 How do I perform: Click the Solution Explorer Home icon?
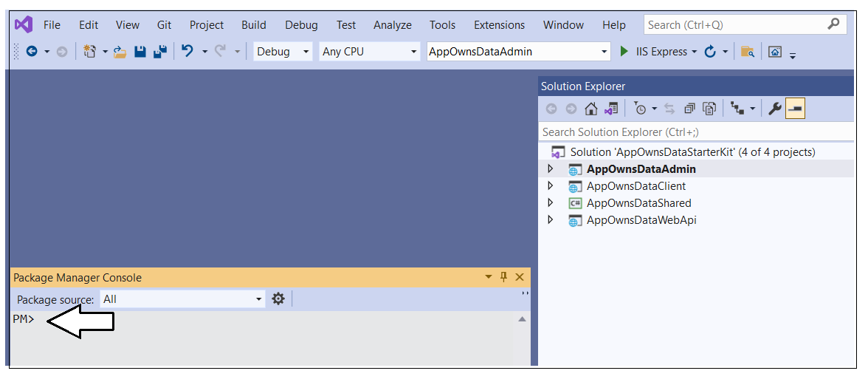591,109
